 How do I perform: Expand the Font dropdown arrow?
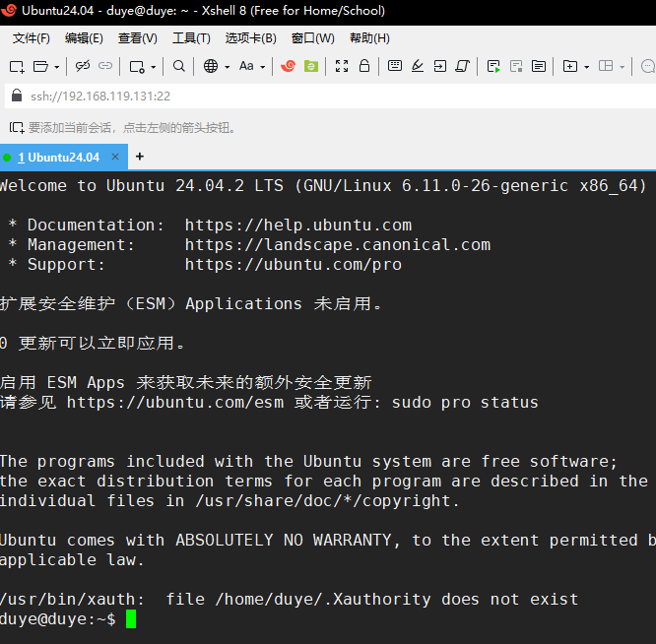click(x=263, y=67)
